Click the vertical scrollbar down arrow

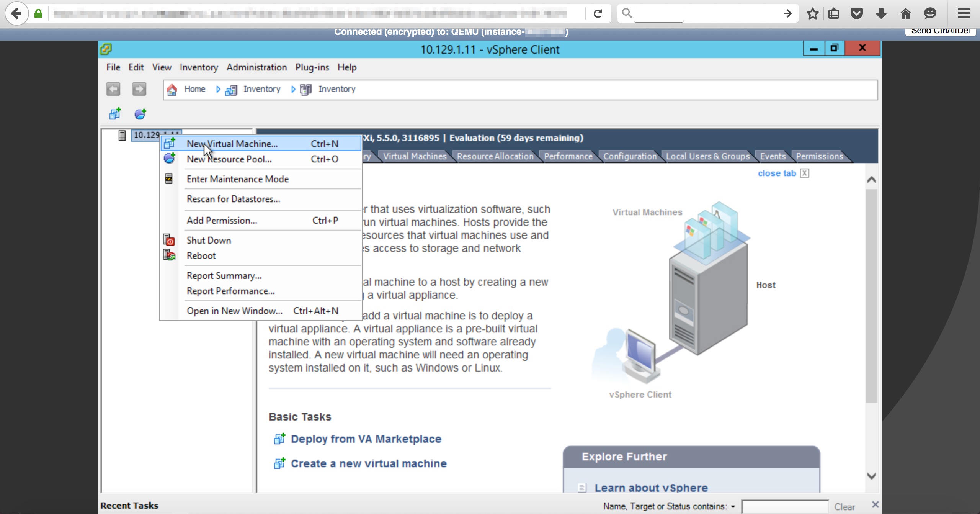tap(871, 476)
